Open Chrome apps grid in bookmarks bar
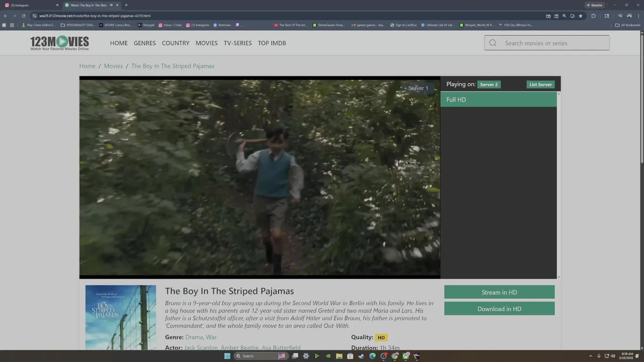Viewport: 644px width, 362px height. coord(12,25)
